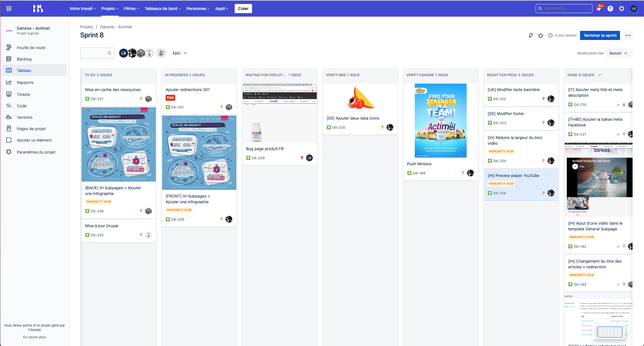Open the settings gear in top bar
Screen dimensions: 644x346
click(622, 9)
